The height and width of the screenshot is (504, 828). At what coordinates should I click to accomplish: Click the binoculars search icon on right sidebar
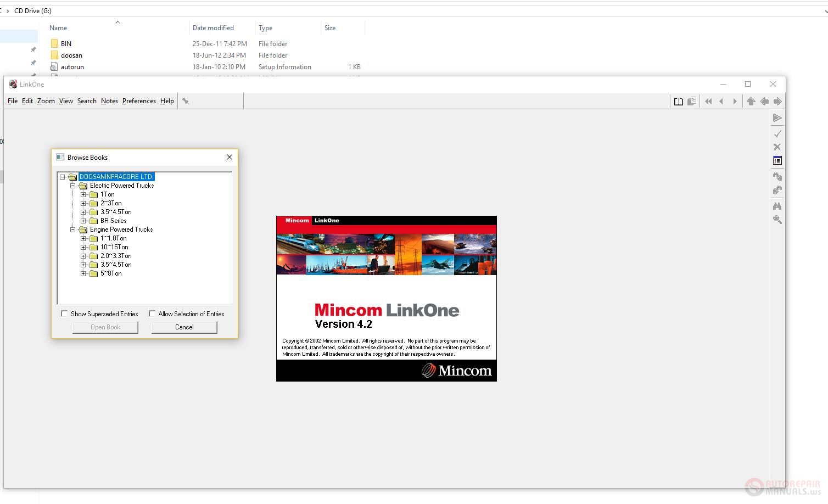pyautogui.click(x=777, y=206)
